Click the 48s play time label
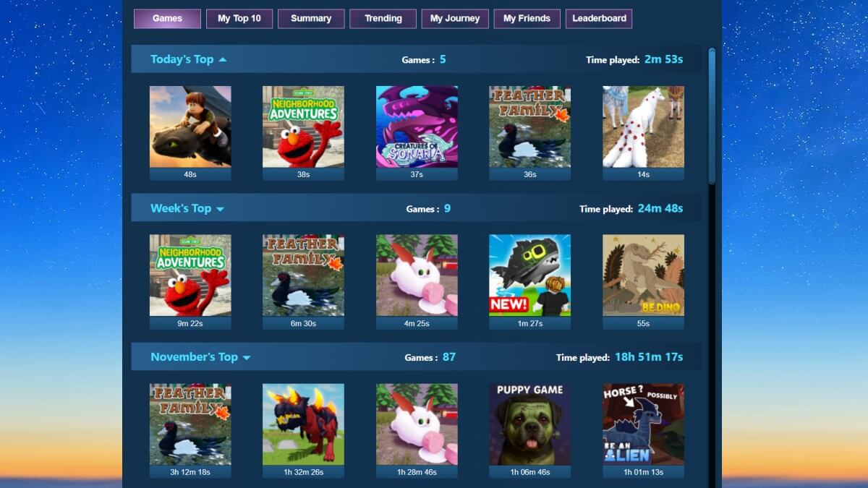868x488 pixels. click(190, 174)
